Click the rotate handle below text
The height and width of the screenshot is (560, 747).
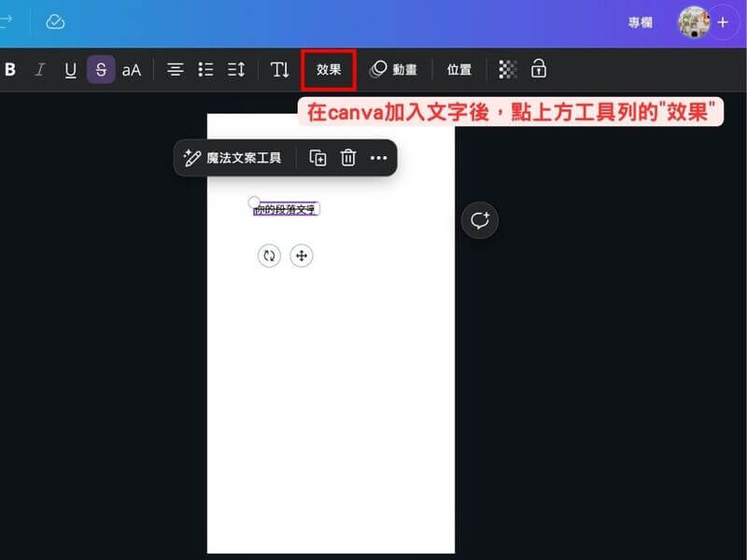tap(269, 256)
